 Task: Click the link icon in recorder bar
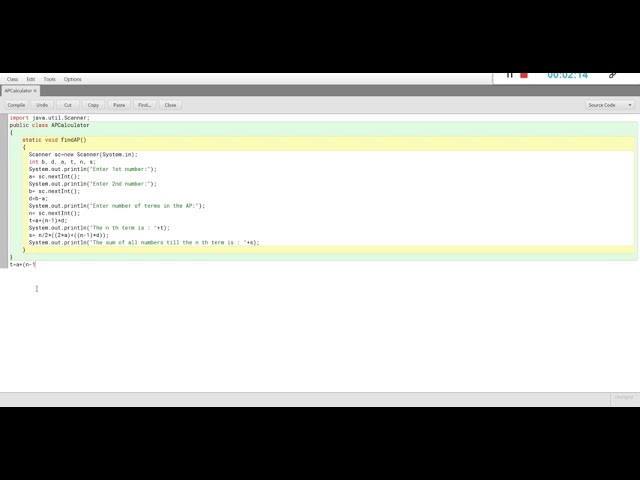[x=612, y=75]
